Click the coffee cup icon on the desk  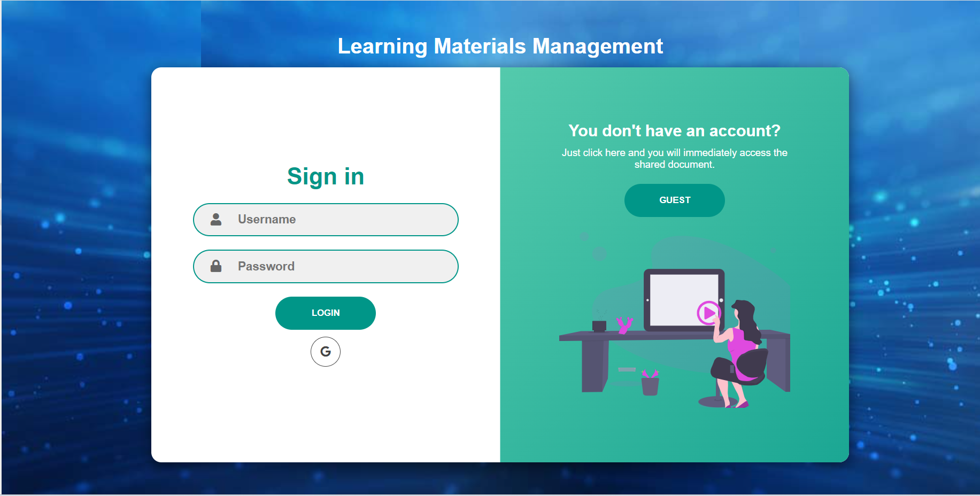click(598, 326)
